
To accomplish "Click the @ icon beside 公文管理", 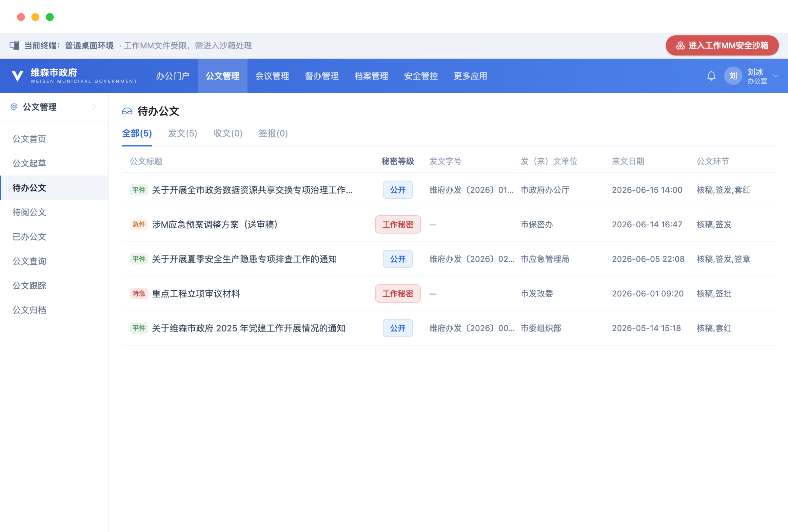I will click(14, 107).
